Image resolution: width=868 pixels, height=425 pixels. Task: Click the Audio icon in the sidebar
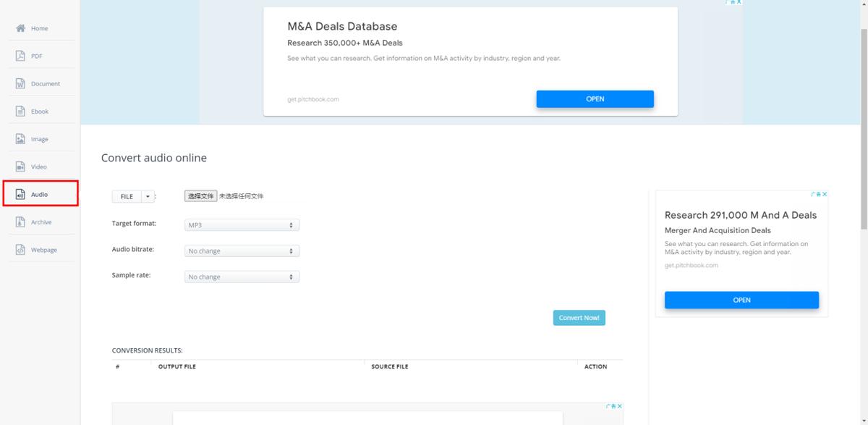coord(21,195)
